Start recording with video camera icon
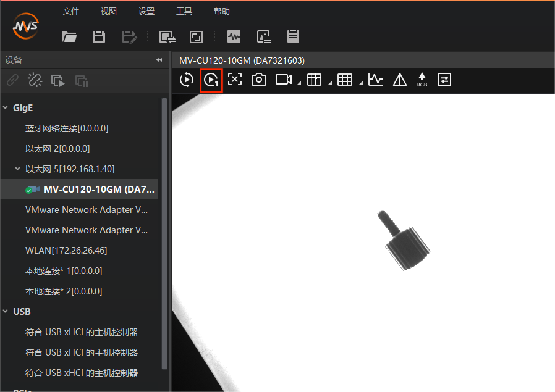The height and width of the screenshot is (392, 555). 284,79
